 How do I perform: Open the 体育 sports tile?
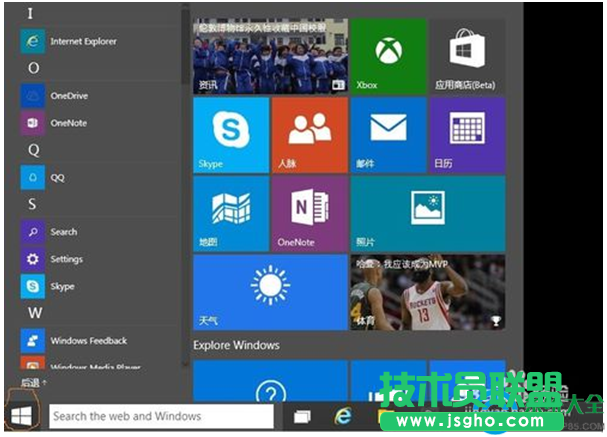pyautogui.click(x=428, y=292)
